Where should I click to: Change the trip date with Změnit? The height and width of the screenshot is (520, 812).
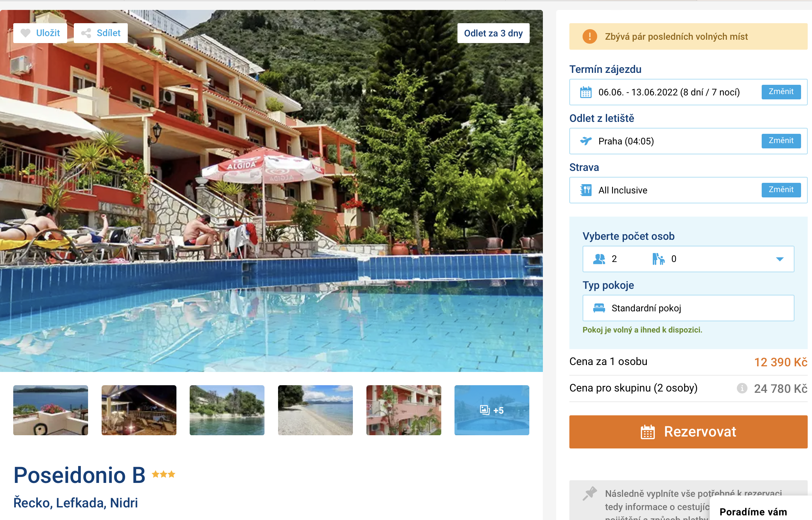(781, 92)
